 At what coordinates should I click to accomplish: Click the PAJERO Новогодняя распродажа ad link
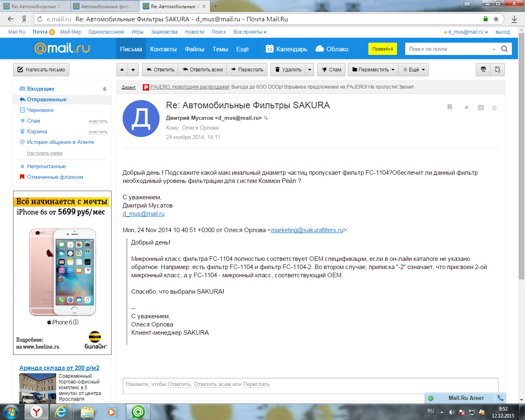(x=190, y=87)
